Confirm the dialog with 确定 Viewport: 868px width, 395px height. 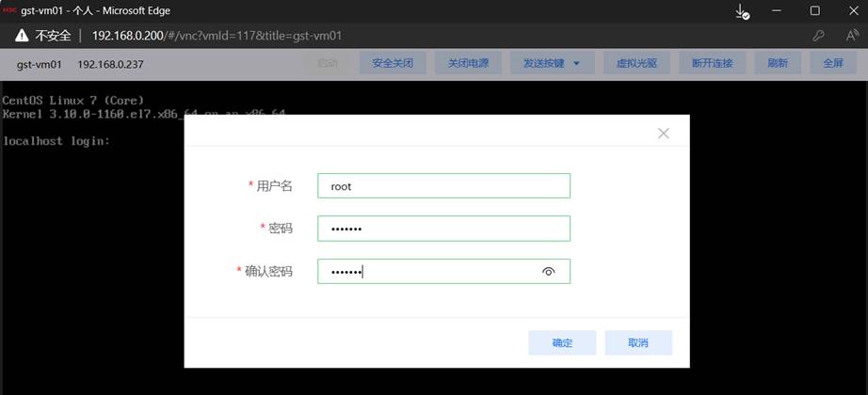[562, 342]
